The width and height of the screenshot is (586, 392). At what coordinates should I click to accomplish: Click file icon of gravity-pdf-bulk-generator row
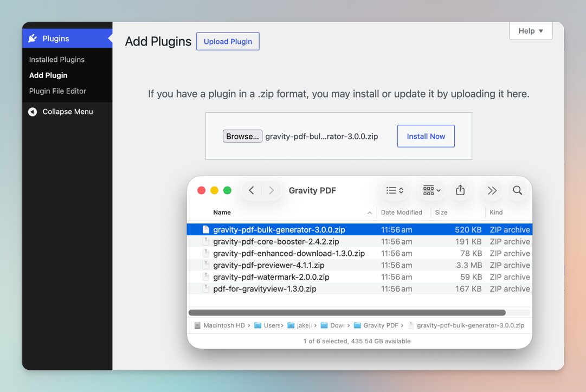pyautogui.click(x=205, y=229)
